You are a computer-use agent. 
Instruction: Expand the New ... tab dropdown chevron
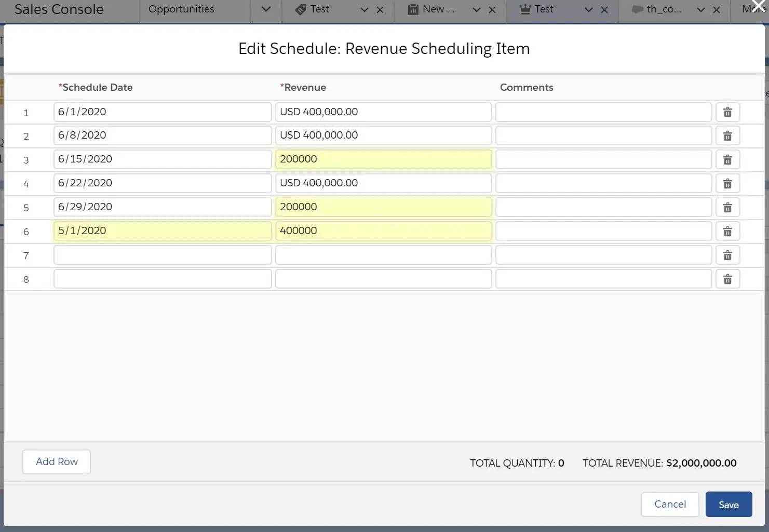click(x=477, y=10)
